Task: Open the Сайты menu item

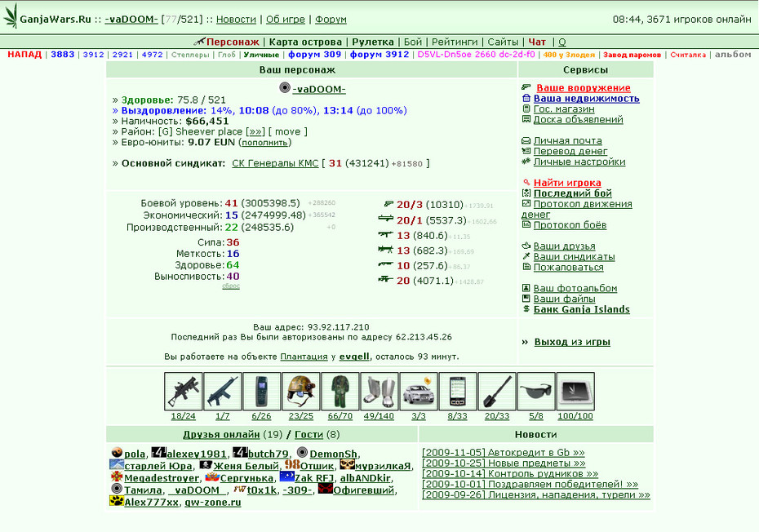Action: tap(503, 42)
